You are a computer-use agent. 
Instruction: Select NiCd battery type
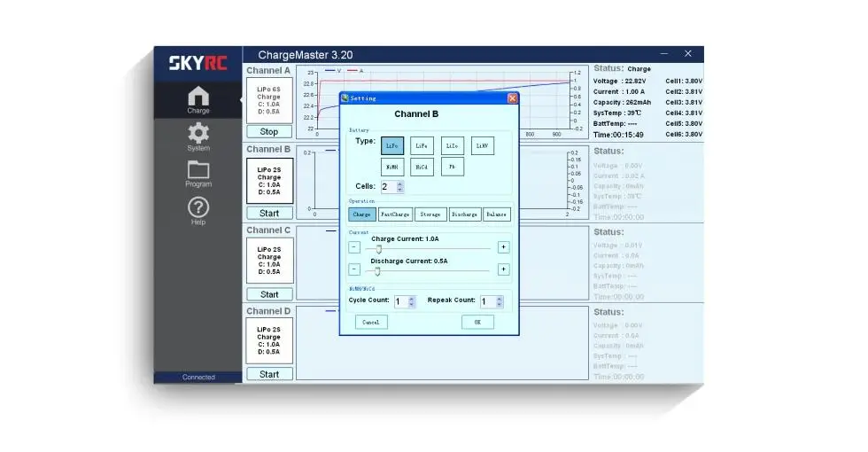click(x=422, y=167)
